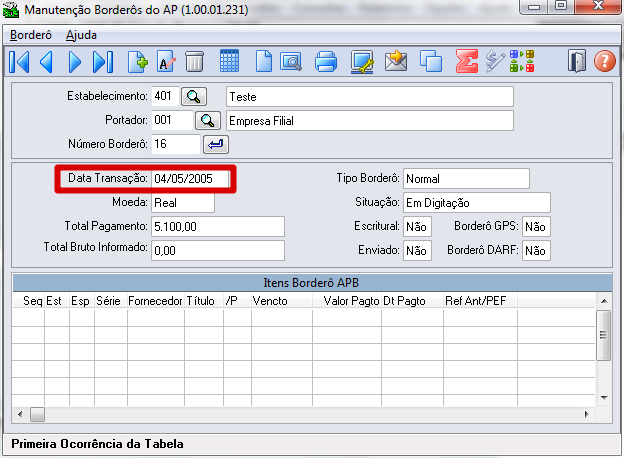624x458 pixels.
Task: Click the Título column header
Action: 203,301
